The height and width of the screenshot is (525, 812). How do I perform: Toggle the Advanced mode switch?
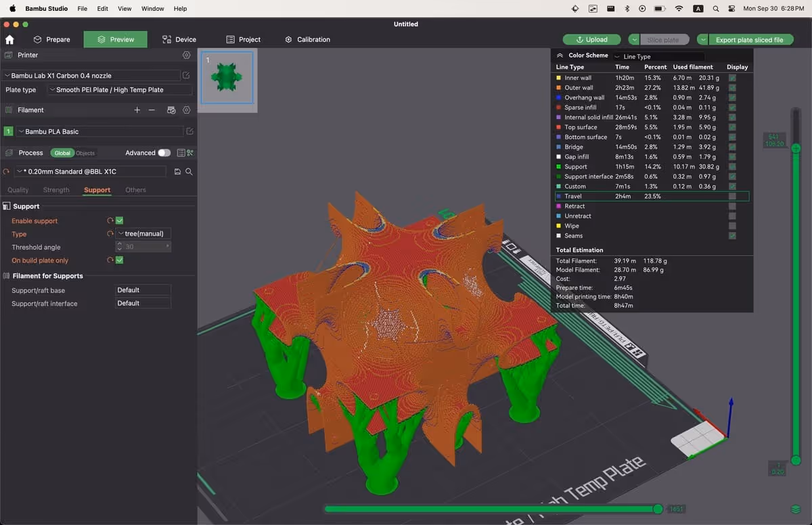(x=164, y=153)
